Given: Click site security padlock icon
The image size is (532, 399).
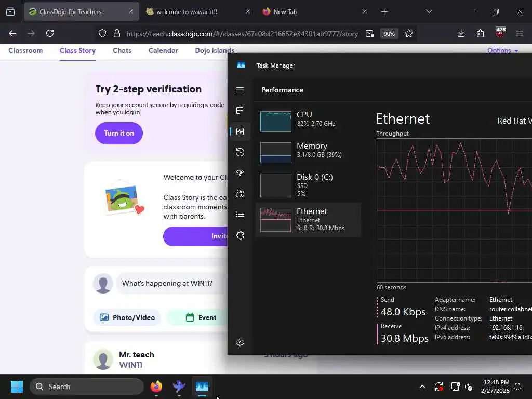Looking at the screenshot, I should click(x=117, y=33).
